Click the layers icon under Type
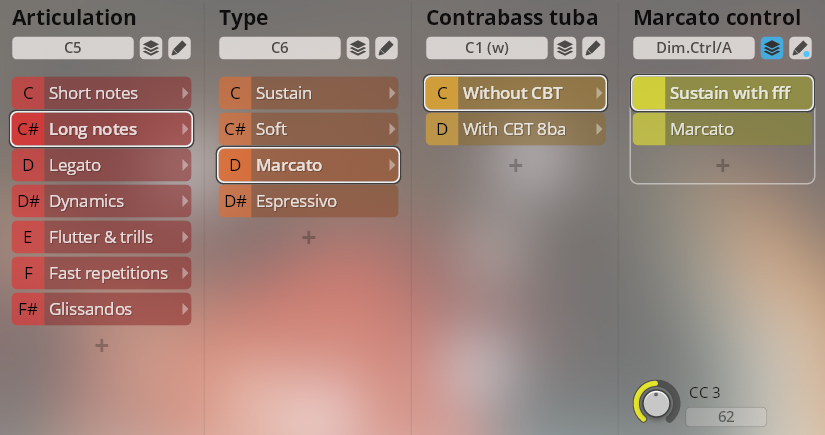Image resolution: width=825 pixels, height=435 pixels. click(357, 47)
